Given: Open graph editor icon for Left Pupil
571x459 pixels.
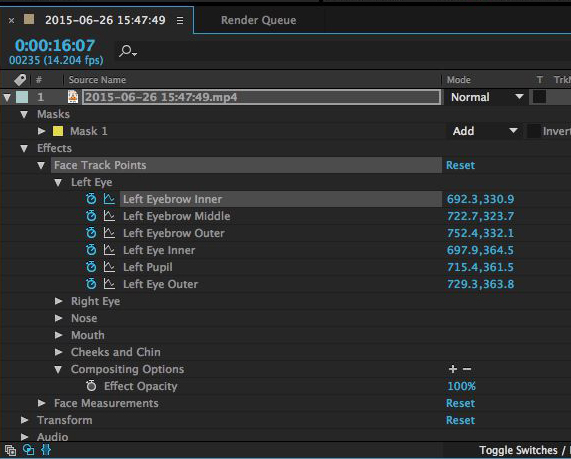Looking at the screenshot, I should 109,267.
